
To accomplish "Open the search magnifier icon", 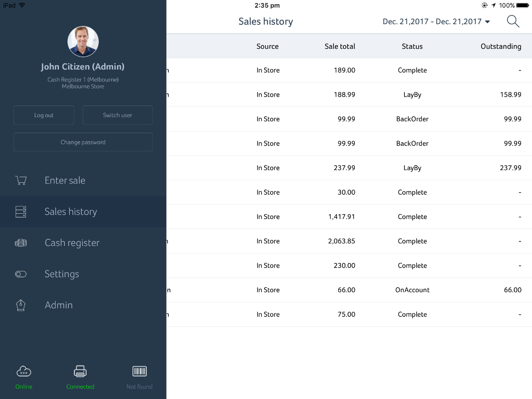I will (513, 22).
